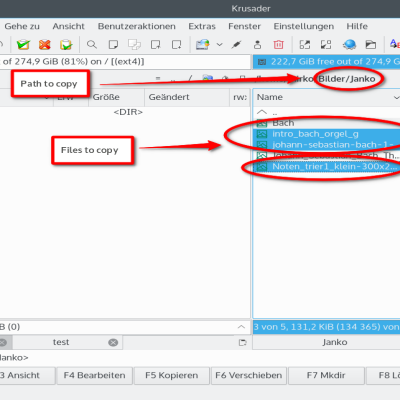
Task: Click the partly visible F8 button
Action: [383, 375]
